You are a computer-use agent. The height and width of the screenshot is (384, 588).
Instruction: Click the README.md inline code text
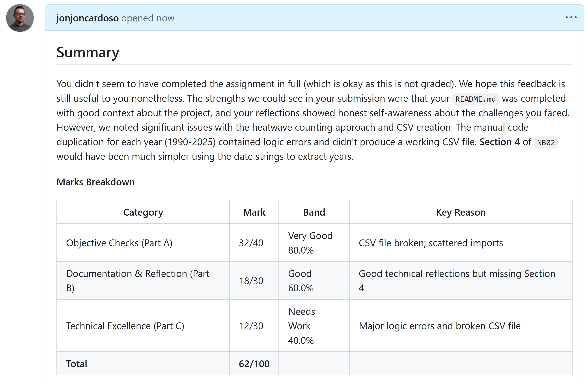point(475,99)
